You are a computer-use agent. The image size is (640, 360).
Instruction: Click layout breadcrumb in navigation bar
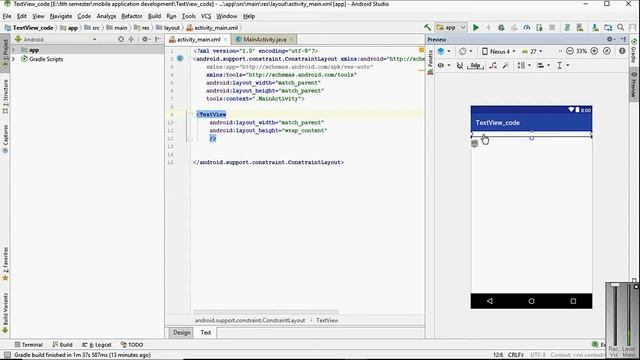[168, 28]
